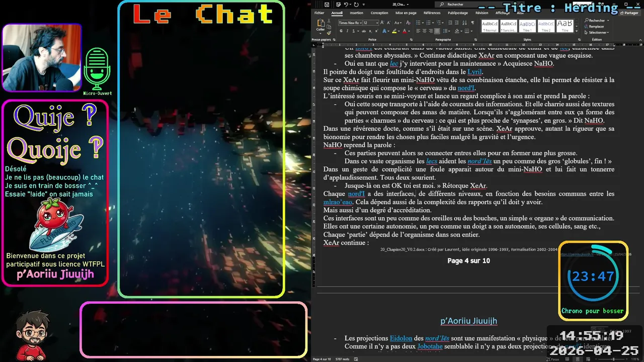Open the Police font dialog launcher
This screenshot has width=644, height=362.
(411, 39)
